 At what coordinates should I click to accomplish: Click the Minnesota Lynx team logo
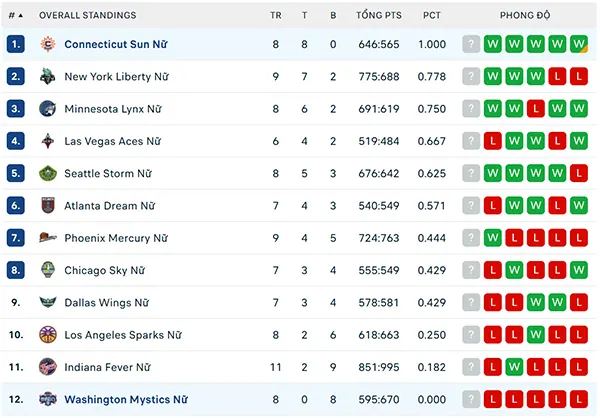pyautogui.click(x=48, y=109)
